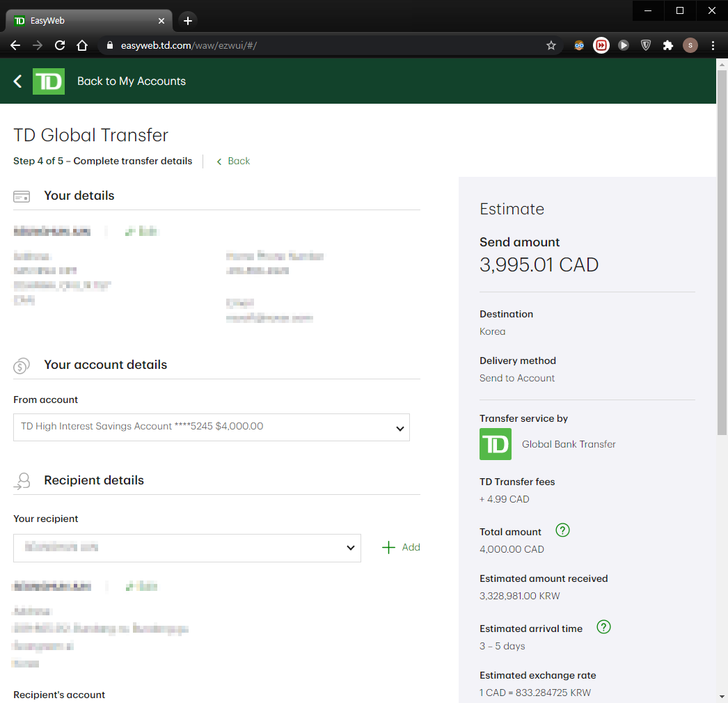728x703 pixels.
Task: Open Back to My Accounts link
Action: 132,81
